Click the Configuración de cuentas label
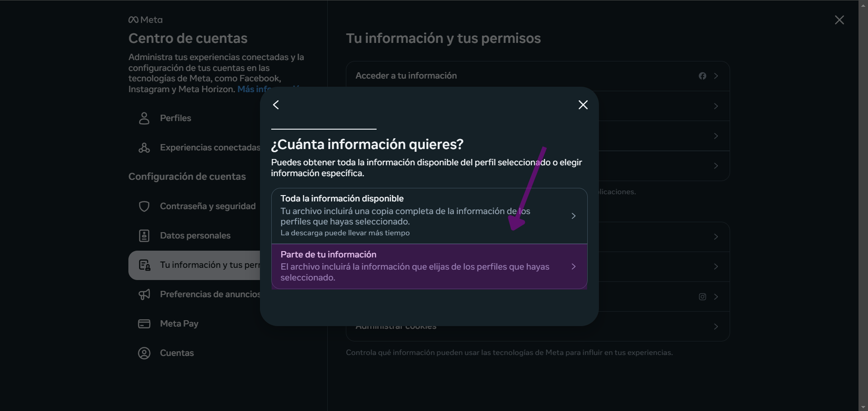This screenshot has width=868, height=411. [187, 177]
